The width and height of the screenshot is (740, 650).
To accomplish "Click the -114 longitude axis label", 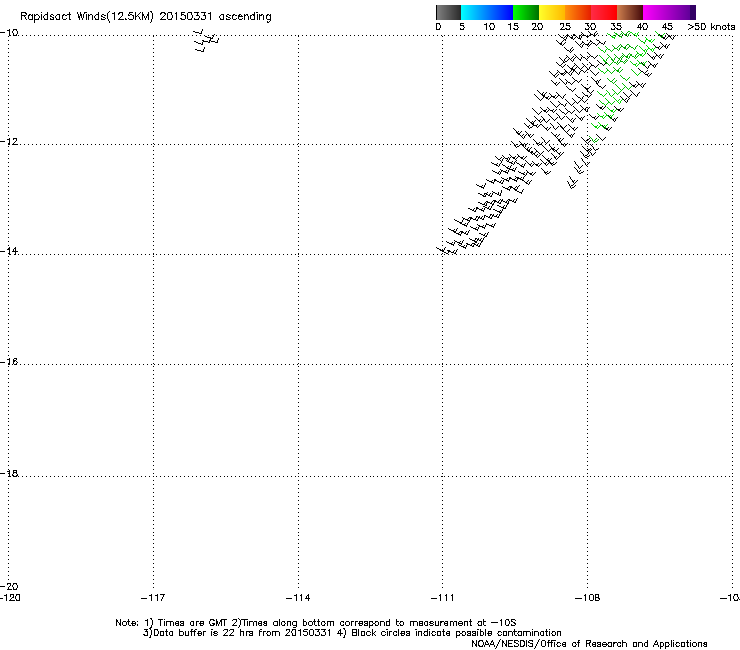I will click(x=298, y=598).
